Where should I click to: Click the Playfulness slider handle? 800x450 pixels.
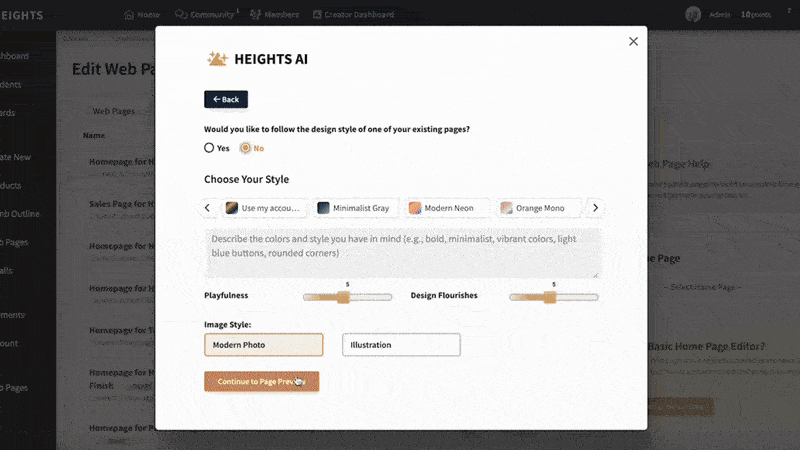(343, 297)
